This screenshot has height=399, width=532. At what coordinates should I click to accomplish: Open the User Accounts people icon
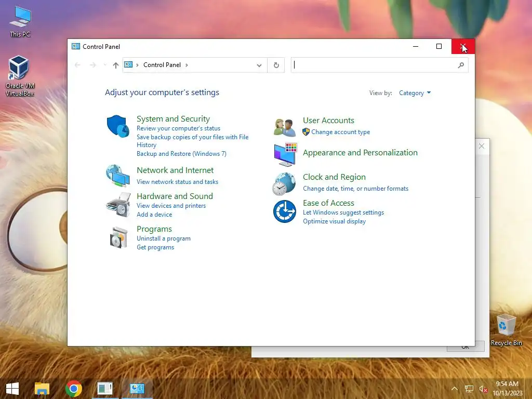coord(284,127)
